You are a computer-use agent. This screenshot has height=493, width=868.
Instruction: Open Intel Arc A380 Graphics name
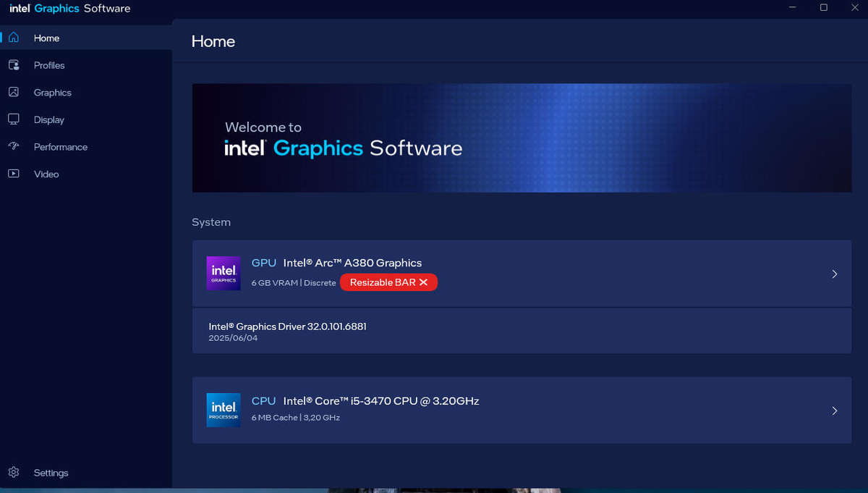point(352,263)
